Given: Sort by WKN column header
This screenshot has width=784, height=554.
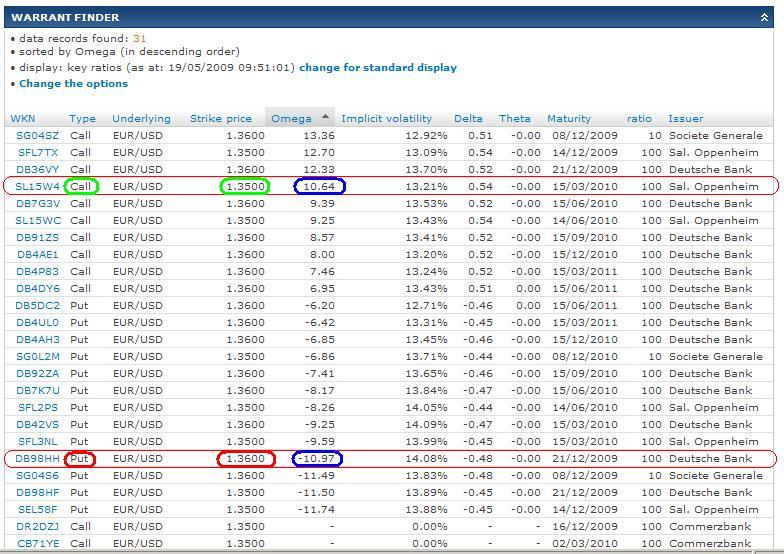Looking at the screenshot, I should point(22,119).
